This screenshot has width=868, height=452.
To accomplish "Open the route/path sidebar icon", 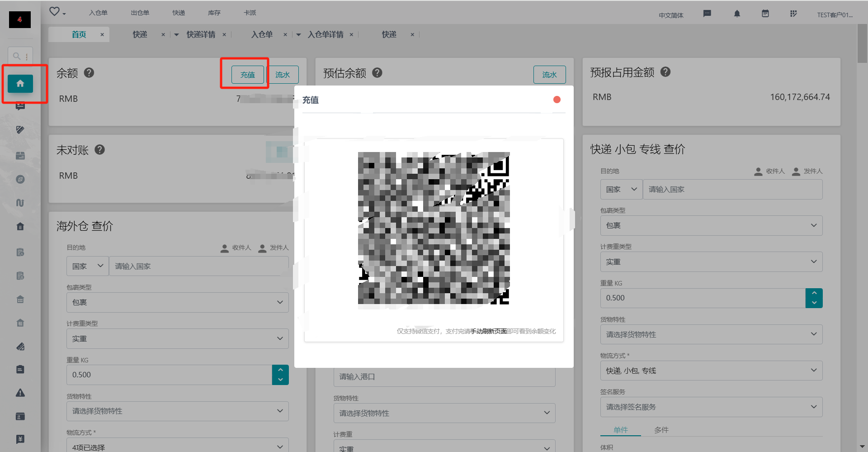I will pos(20,203).
